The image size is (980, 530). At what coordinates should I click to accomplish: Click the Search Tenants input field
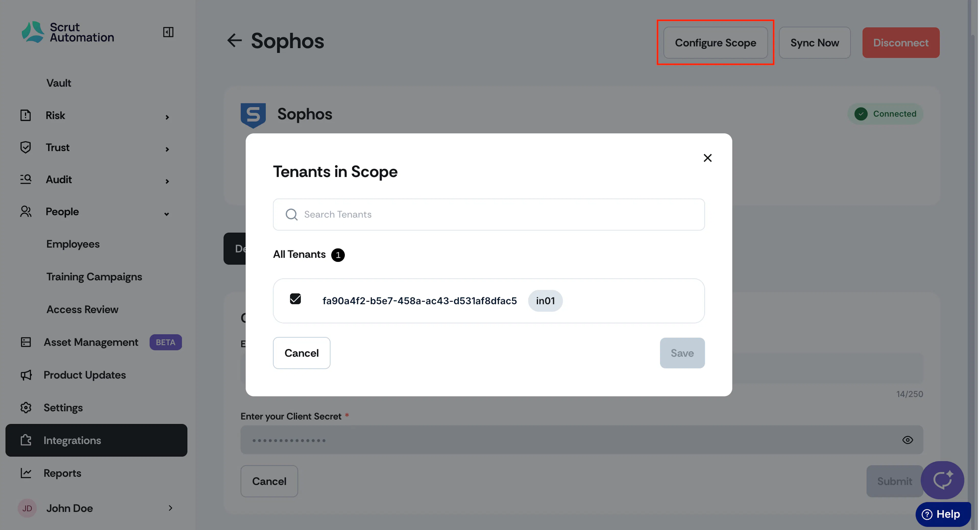click(488, 214)
